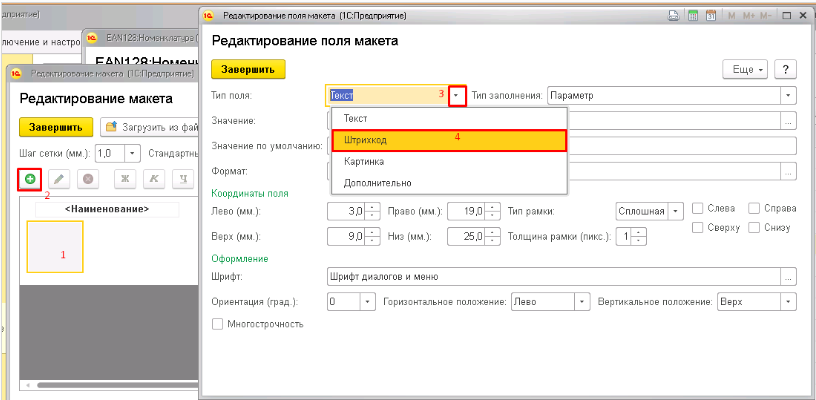816x400 pixels.
Task: Click the printer icon in title bar
Action: (x=677, y=16)
